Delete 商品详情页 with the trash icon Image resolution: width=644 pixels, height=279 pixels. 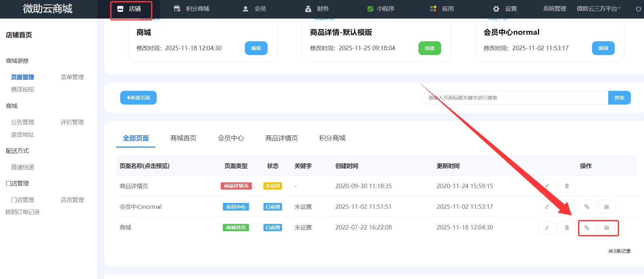[567, 186]
